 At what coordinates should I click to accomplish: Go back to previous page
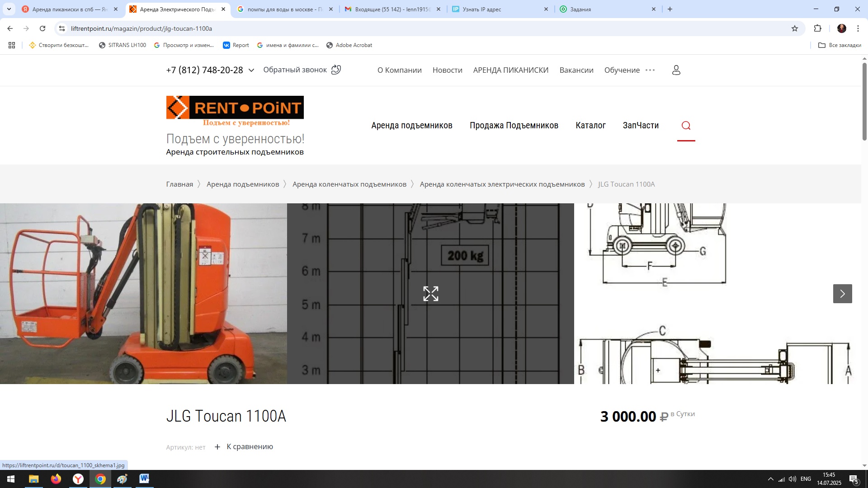pos(10,28)
